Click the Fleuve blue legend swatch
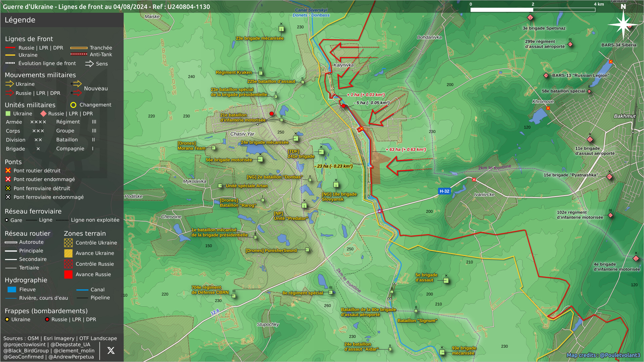Image resolution: width=644 pixels, height=362 pixels. pos(12,290)
